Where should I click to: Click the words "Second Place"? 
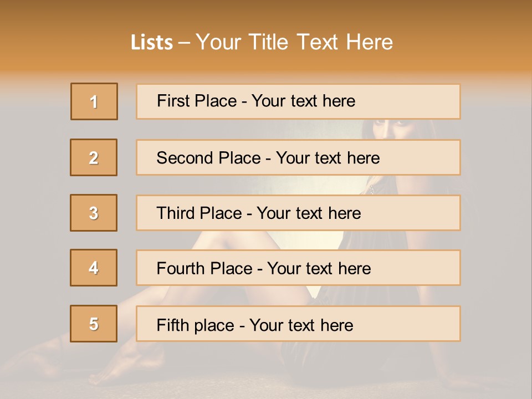[208, 158]
